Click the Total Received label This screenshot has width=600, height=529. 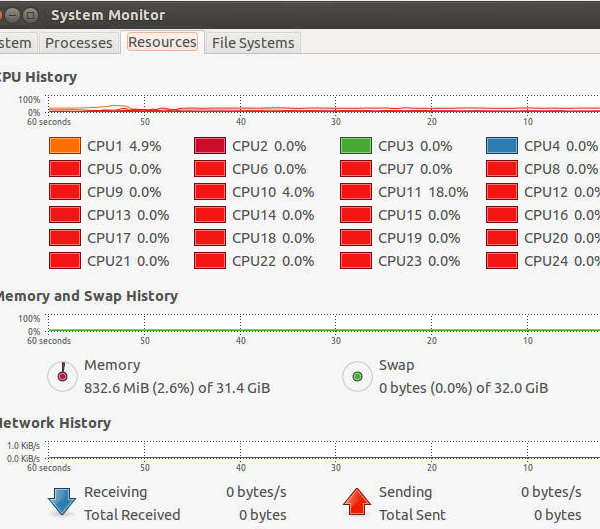132,515
